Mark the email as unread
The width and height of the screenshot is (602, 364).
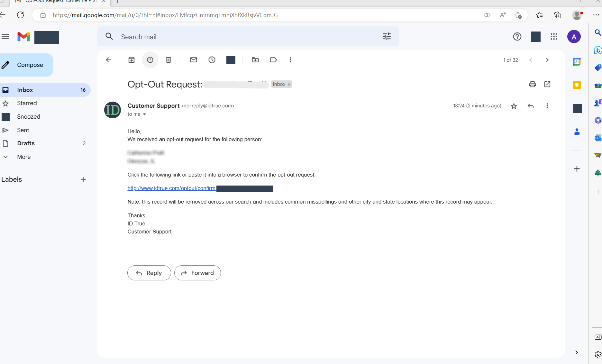(194, 60)
